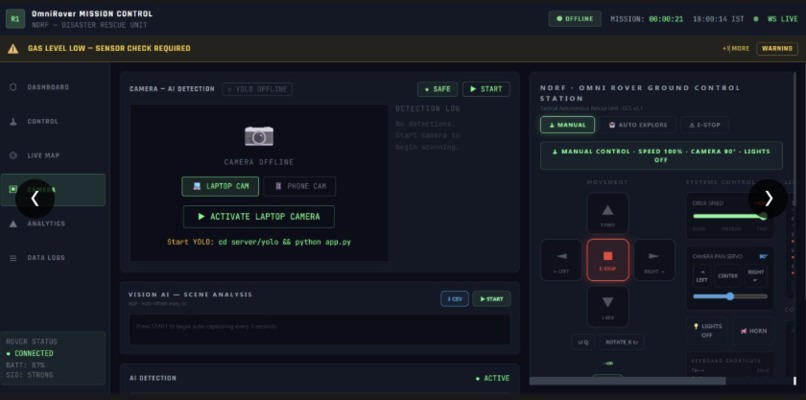Click the ROTATE R button
The width and height of the screenshot is (806, 400).
click(621, 342)
